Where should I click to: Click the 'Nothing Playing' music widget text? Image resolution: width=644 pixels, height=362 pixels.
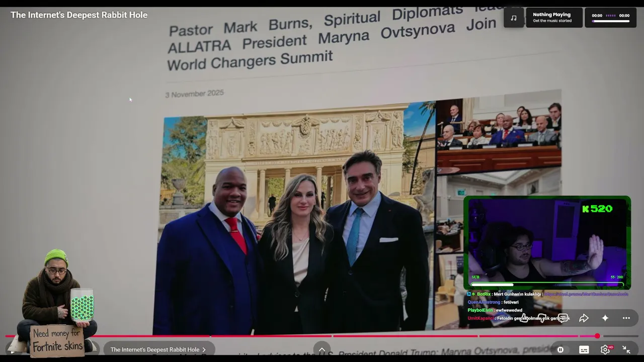click(552, 15)
